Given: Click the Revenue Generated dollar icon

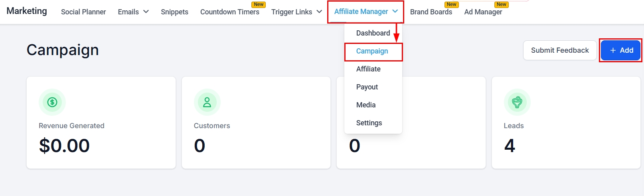Looking at the screenshot, I should (52, 102).
